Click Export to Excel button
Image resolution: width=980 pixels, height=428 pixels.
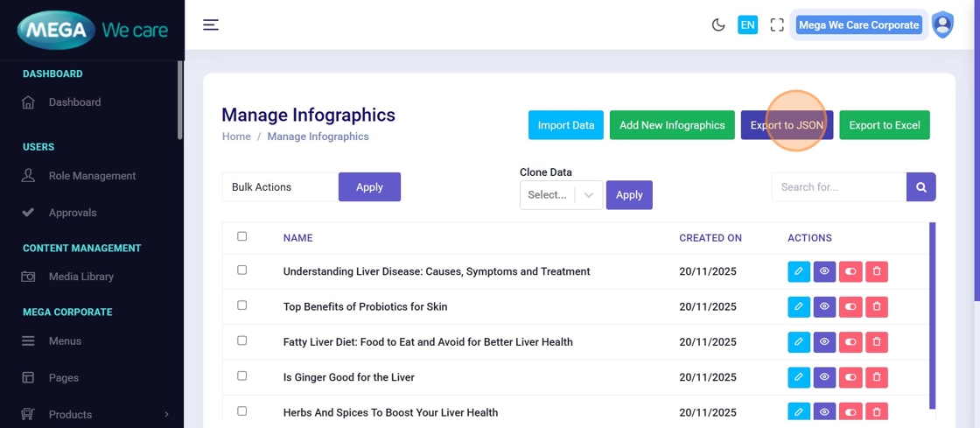click(x=885, y=125)
